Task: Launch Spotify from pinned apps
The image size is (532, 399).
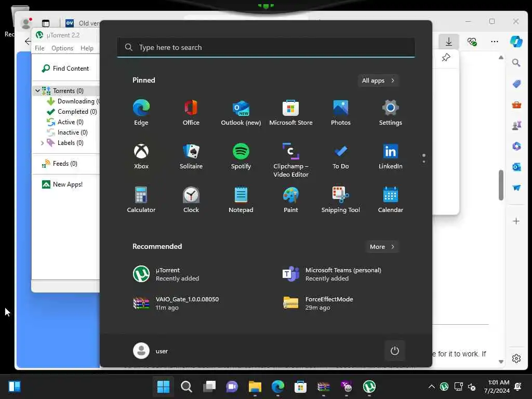Action: (x=241, y=156)
